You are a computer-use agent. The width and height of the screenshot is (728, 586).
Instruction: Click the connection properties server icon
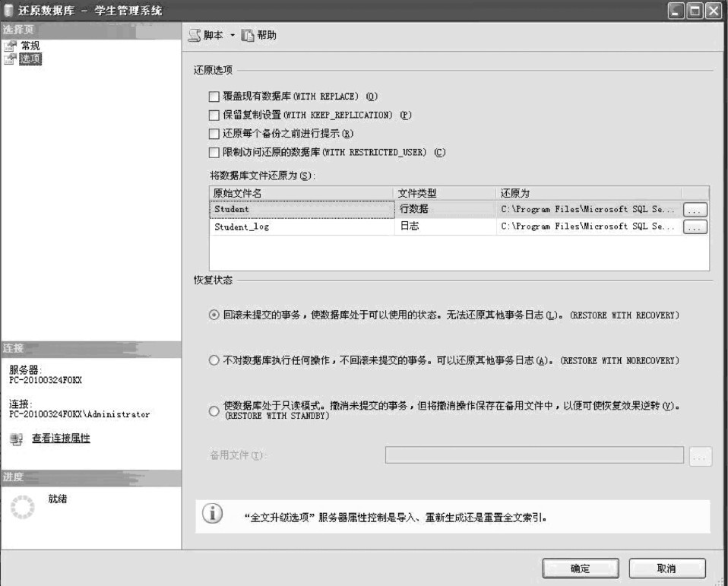click(x=16, y=439)
